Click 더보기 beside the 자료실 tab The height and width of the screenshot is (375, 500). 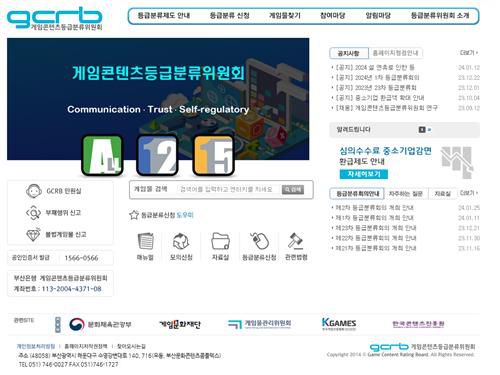469,193
